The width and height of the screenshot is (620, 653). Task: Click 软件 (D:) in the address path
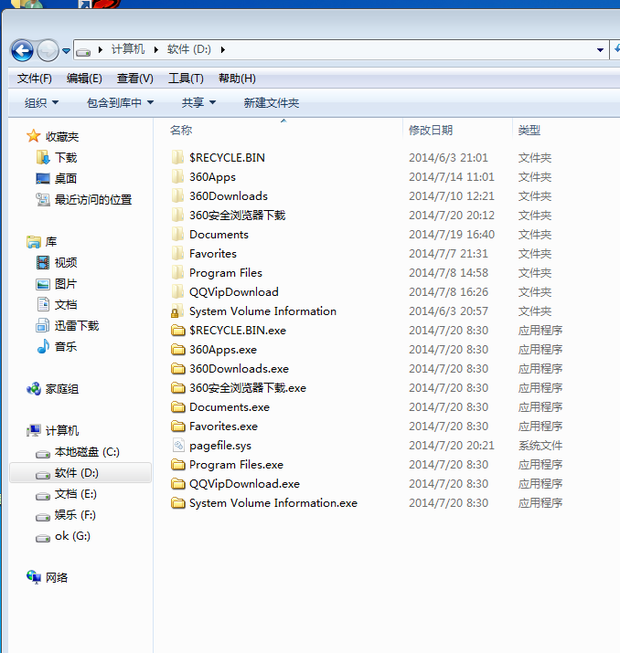189,50
